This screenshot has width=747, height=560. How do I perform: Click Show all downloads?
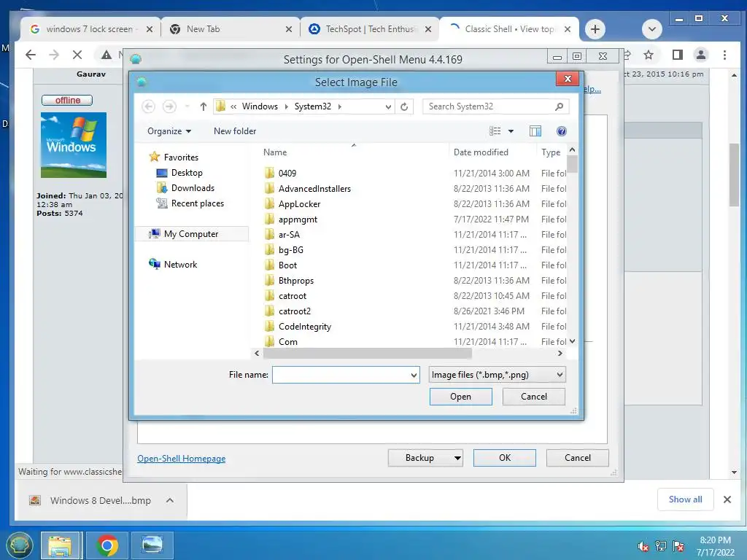click(685, 499)
